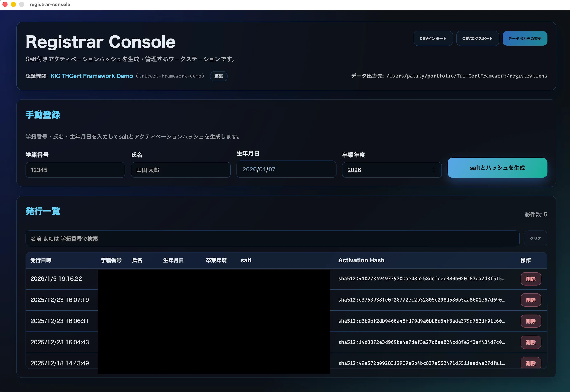
Task: Click the 氏名 input field showing 山田 太郎
Action: point(181,170)
